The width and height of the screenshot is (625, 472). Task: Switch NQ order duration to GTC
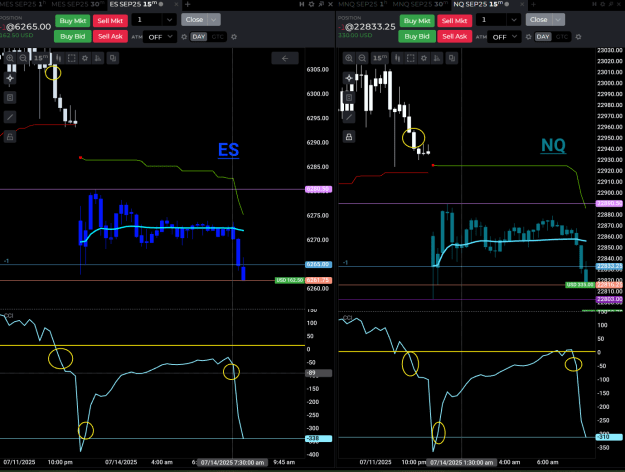[562, 37]
